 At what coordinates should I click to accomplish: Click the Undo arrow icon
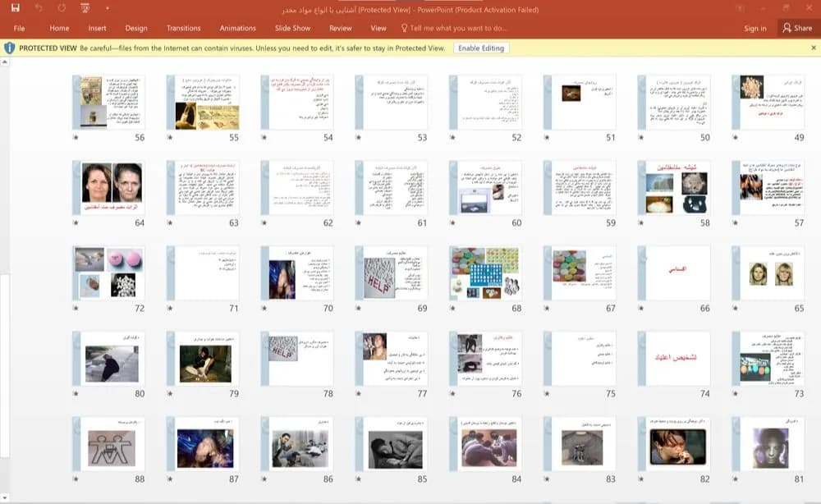click(39, 8)
